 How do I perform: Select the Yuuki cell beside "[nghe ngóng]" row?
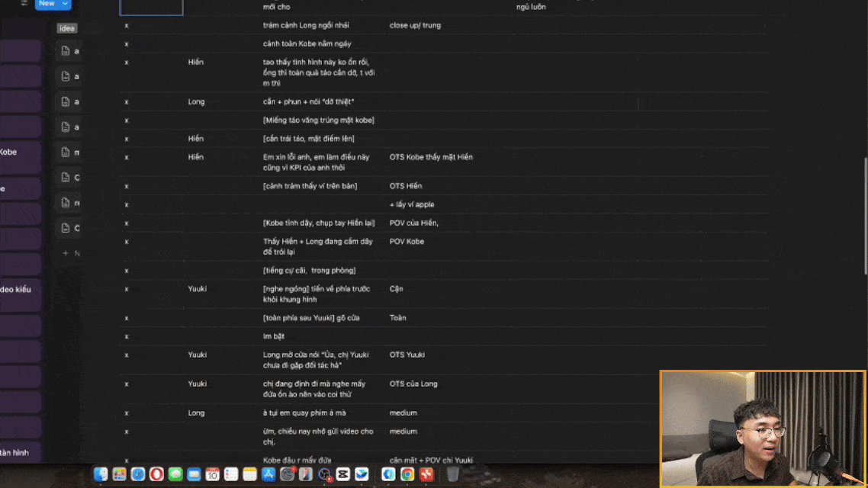coord(198,289)
